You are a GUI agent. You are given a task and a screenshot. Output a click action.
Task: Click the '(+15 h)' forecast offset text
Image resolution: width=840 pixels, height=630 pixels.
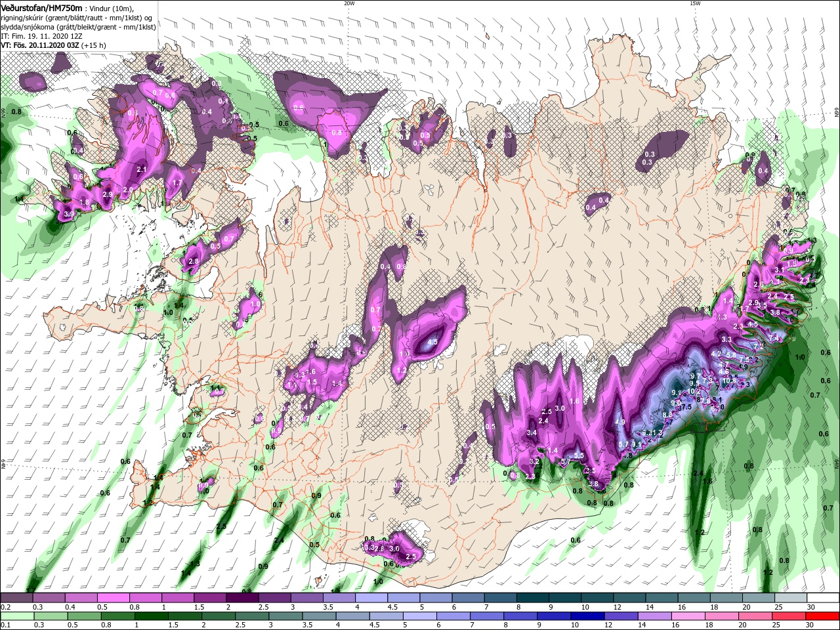[95, 45]
